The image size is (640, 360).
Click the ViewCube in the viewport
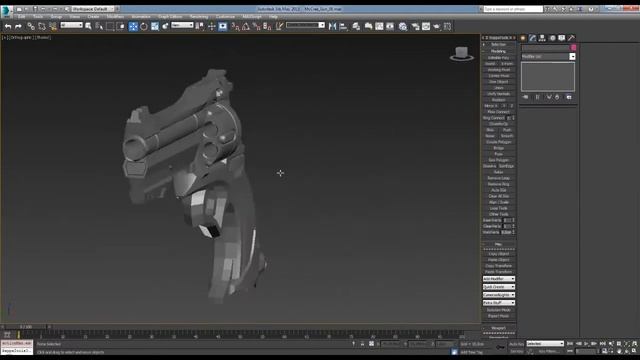[462, 53]
